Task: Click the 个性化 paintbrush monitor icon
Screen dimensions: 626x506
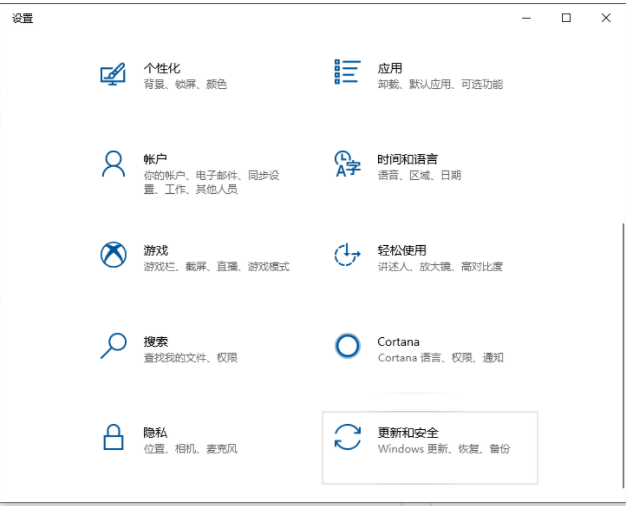Action: point(113,75)
